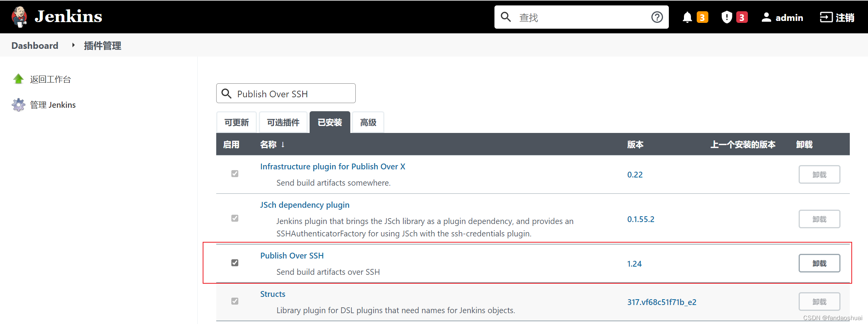Click 卸载 button for Infrastructure plugin
This screenshot has width=868, height=324.
pyautogui.click(x=820, y=174)
